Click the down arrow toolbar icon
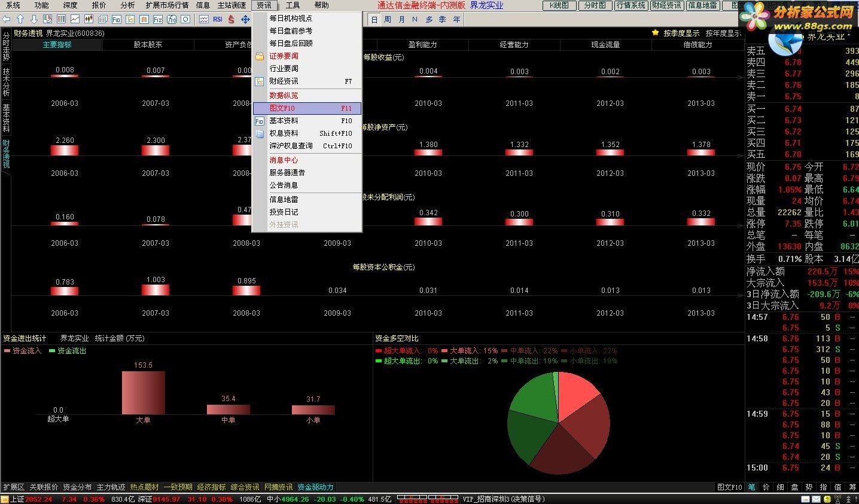This screenshot has height=504, width=859. [34, 19]
